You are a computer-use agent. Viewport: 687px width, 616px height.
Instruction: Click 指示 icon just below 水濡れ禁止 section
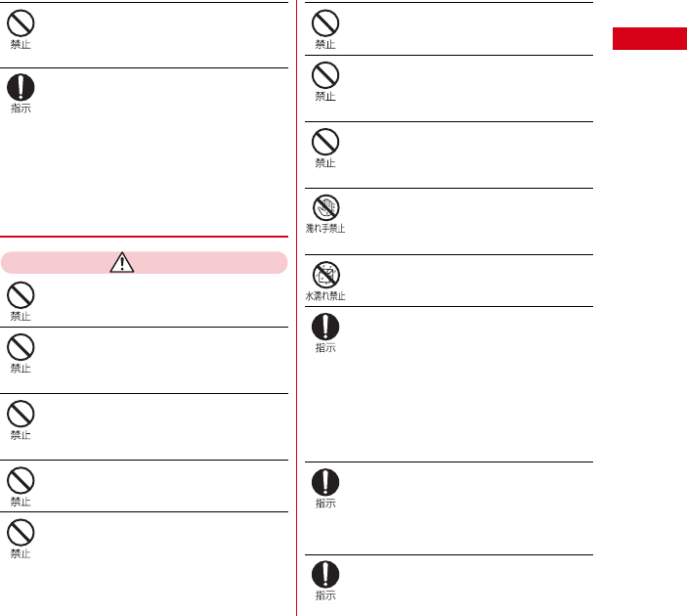click(x=325, y=327)
